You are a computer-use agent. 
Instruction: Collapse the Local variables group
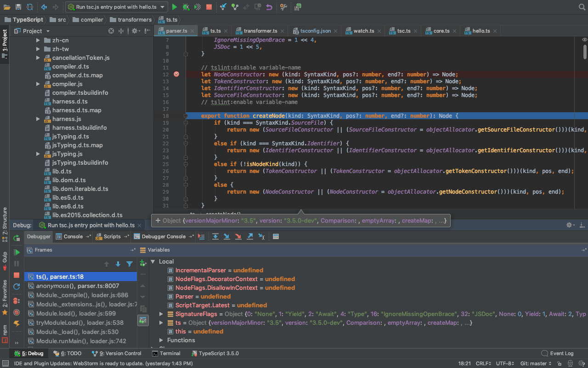tap(153, 261)
